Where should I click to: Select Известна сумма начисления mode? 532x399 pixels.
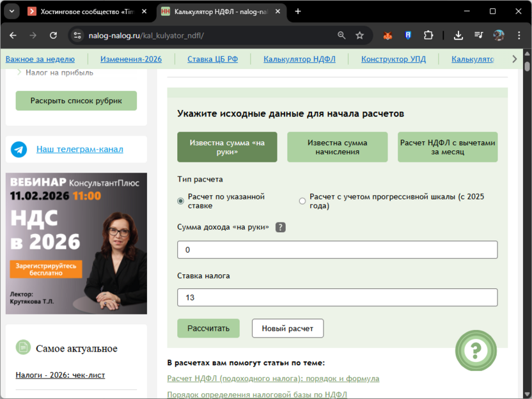click(x=337, y=147)
